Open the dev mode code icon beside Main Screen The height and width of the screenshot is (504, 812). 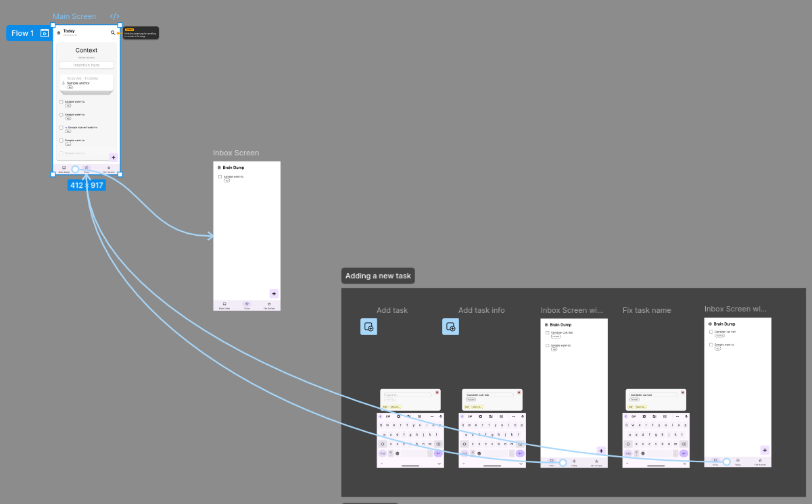115,16
